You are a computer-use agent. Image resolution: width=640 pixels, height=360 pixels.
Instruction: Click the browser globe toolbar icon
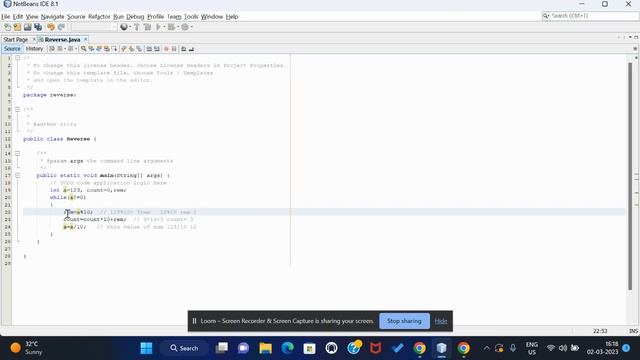[x=124, y=27]
